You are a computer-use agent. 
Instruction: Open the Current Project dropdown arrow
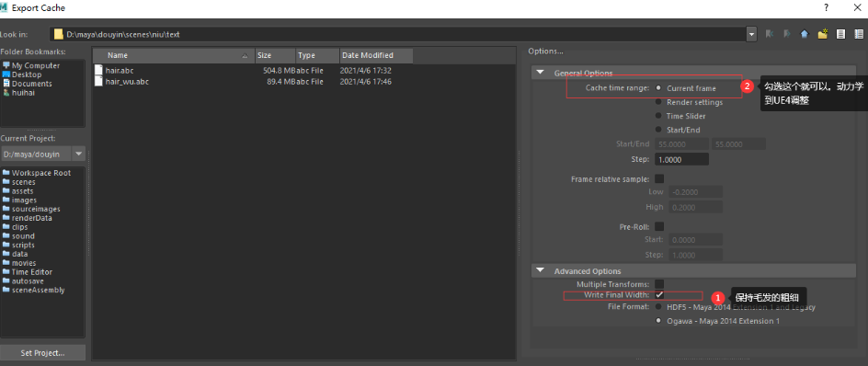[78, 154]
